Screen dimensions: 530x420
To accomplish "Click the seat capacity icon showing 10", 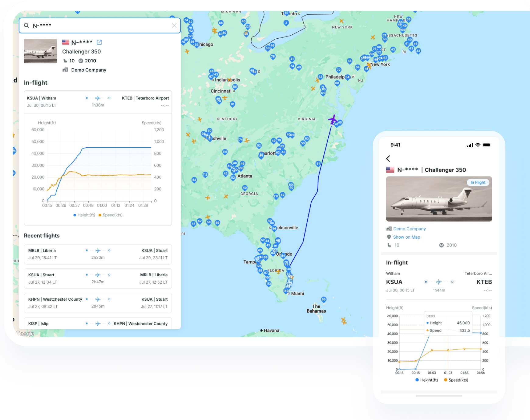I will tap(65, 61).
